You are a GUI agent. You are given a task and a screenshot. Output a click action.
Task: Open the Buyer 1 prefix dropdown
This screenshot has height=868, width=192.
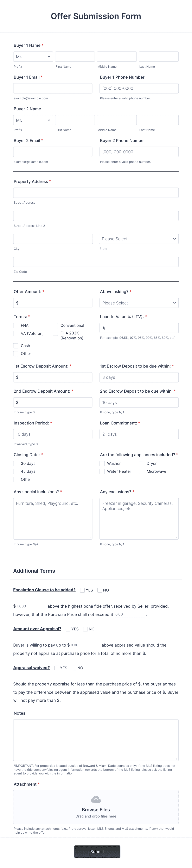33,56
